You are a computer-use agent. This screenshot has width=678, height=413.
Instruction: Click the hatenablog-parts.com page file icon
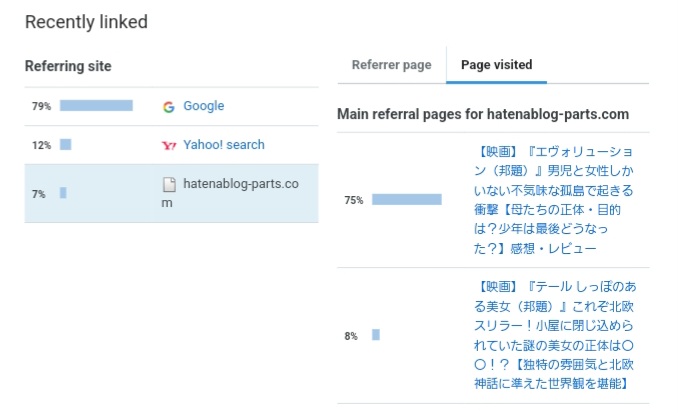click(x=169, y=184)
